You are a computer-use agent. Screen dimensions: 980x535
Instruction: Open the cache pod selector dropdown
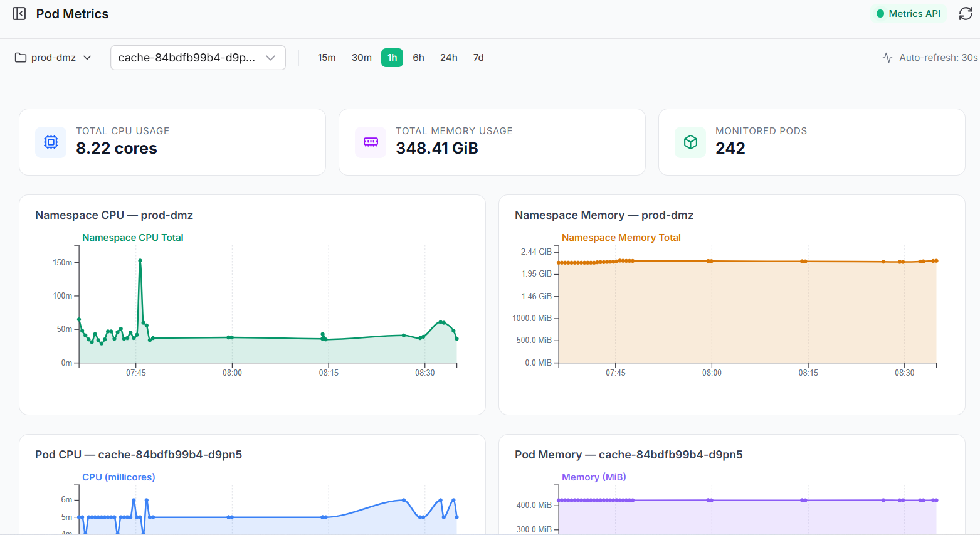[198, 58]
